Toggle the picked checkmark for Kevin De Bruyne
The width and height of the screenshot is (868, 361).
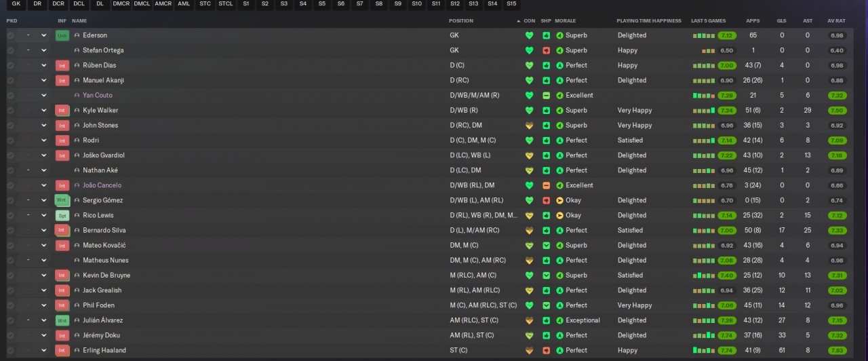(10, 275)
